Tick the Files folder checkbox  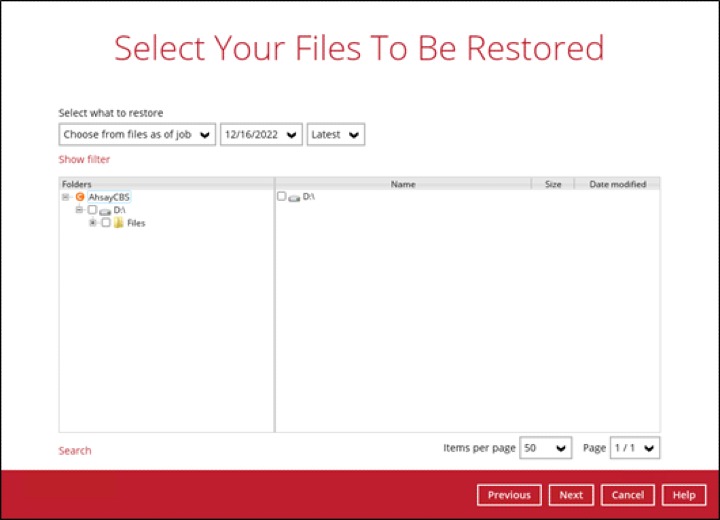click(106, 223)
